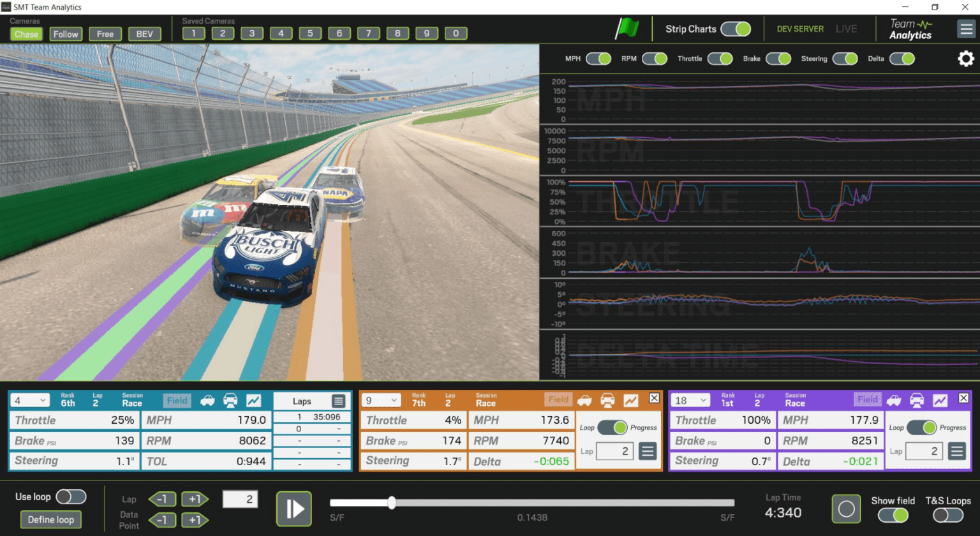Close the orange car 9 panel

[654, 398]
